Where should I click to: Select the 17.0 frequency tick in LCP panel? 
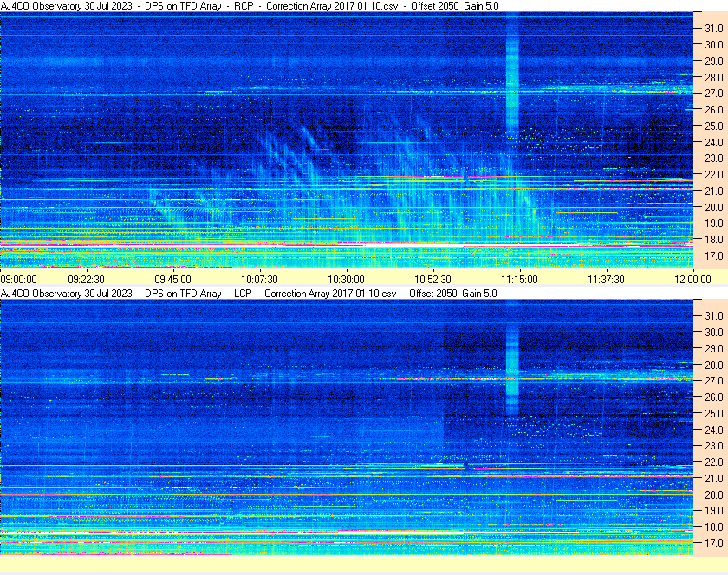(713, 544)
